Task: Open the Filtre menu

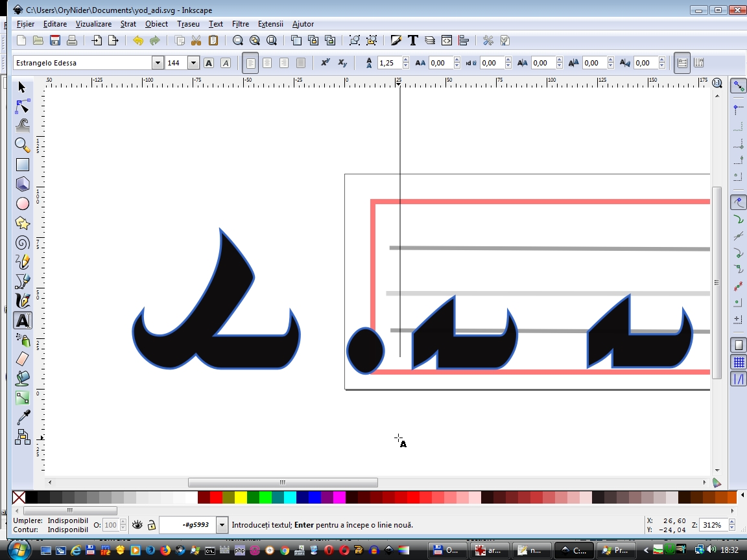Action: tap(240, 24)
